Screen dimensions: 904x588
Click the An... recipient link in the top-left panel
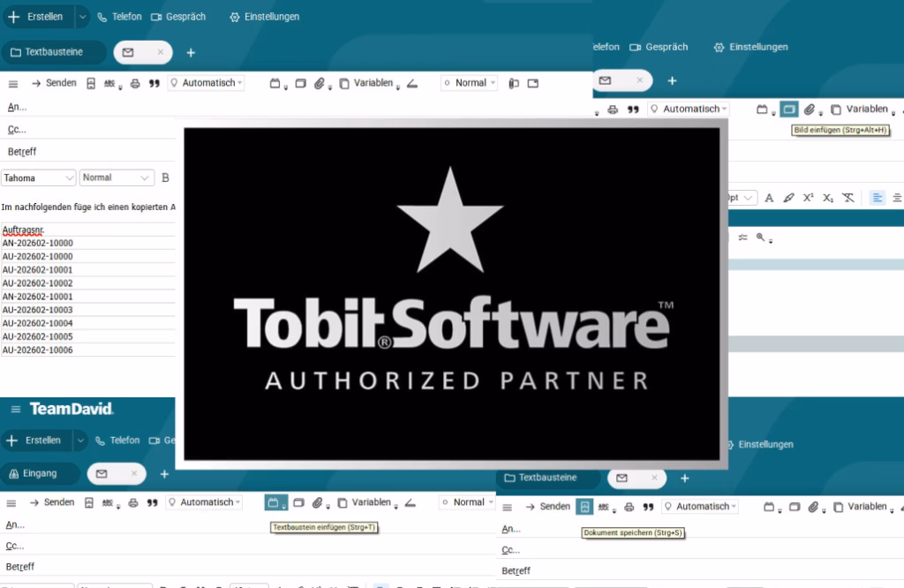(17, 107)
